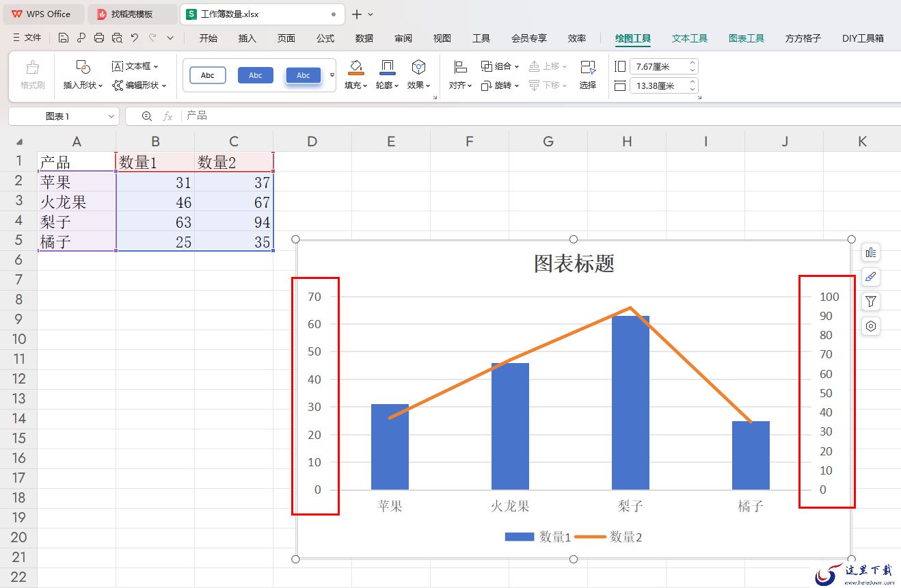
Task: Select cell C4 with value 94
Action: (234, 222)
